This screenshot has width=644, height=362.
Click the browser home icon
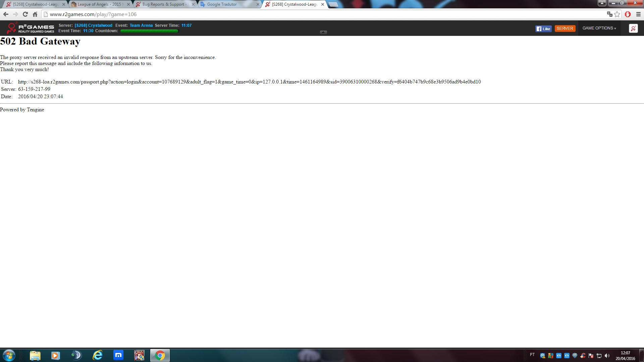(x=35, y=14)
